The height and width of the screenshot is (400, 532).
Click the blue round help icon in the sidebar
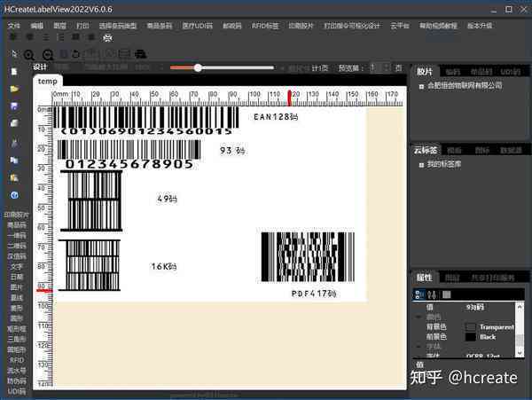[14, 195]
